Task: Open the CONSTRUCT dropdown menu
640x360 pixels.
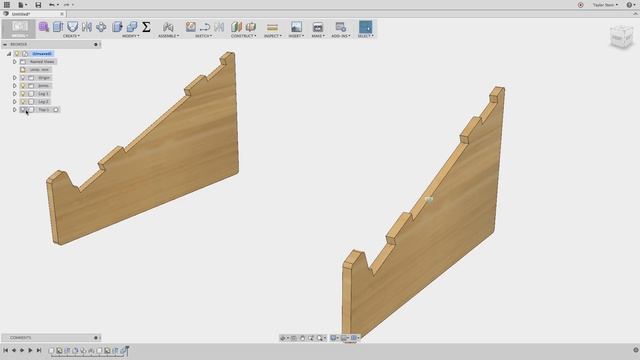Action: point(244,36)
